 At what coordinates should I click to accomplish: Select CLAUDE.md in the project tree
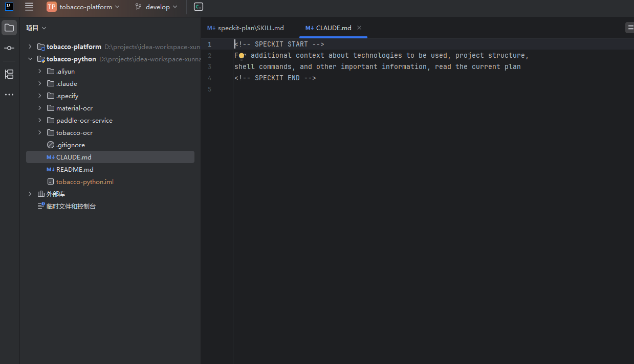(110, 157)
